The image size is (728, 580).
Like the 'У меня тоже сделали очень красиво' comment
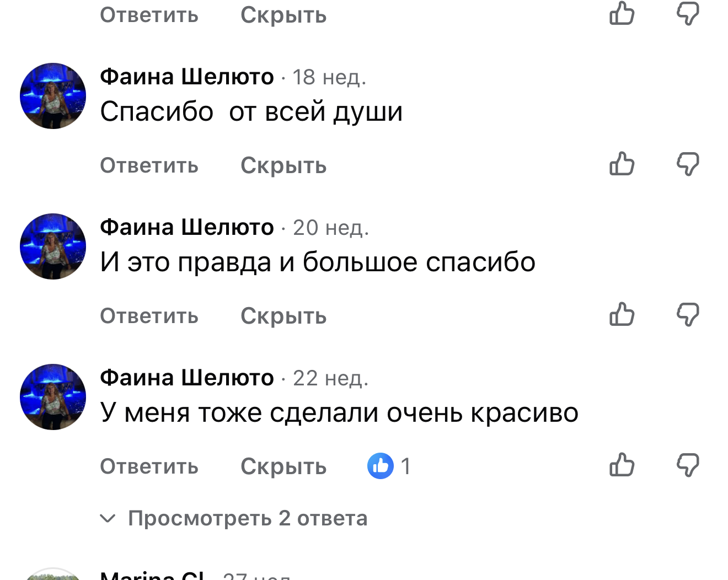click(x=622, y=465)
